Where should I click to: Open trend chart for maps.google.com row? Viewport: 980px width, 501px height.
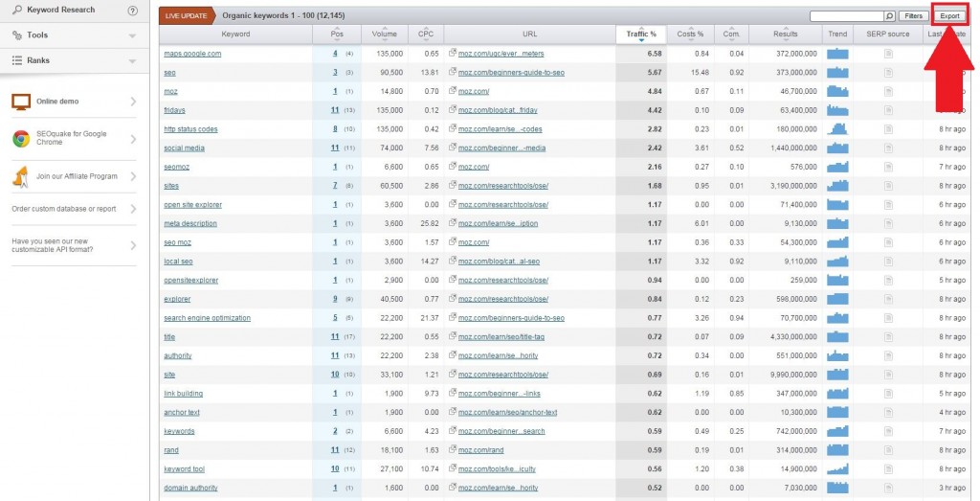click(x=837, y=54)
